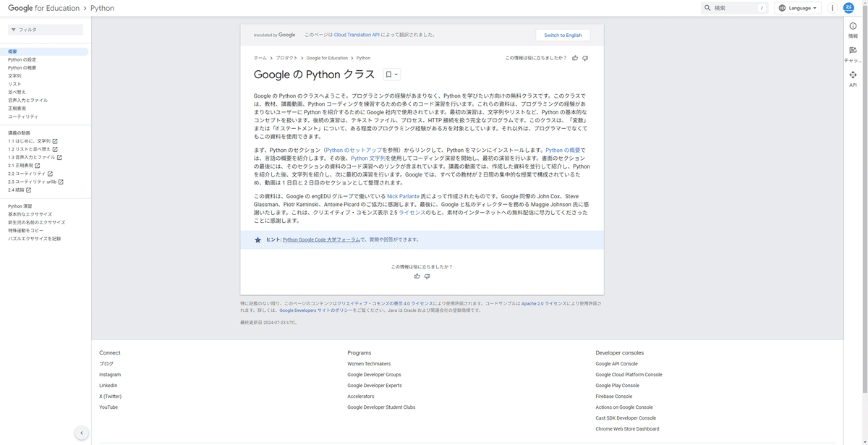Open Chrome Web Store Dashboard footer link
868x445 pixels.
point(628,429)
